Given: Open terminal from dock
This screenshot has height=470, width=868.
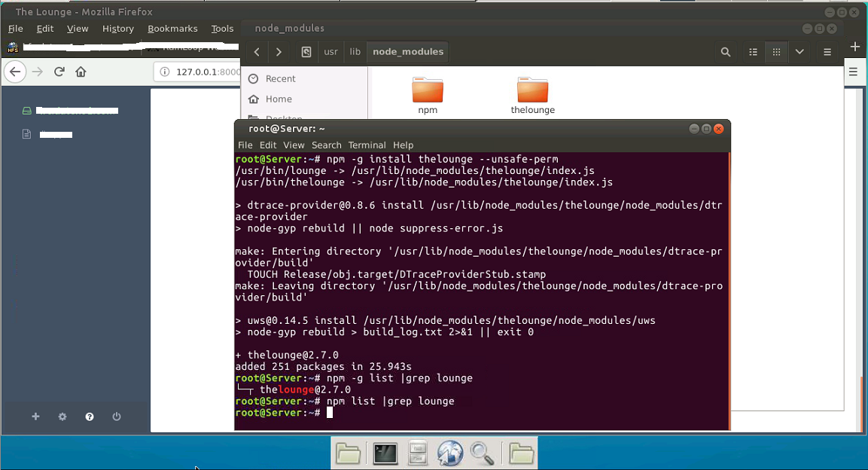Looking at the screenshot, I should tap(385, 453).
